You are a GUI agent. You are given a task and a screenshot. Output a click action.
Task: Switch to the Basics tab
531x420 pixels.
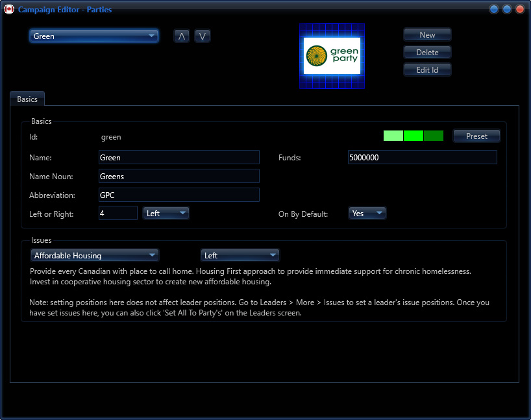(27, 99)
